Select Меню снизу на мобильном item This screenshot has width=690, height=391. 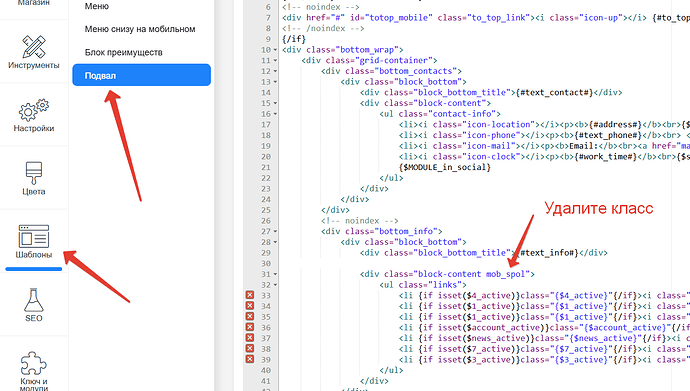click(x=140, y=29)
